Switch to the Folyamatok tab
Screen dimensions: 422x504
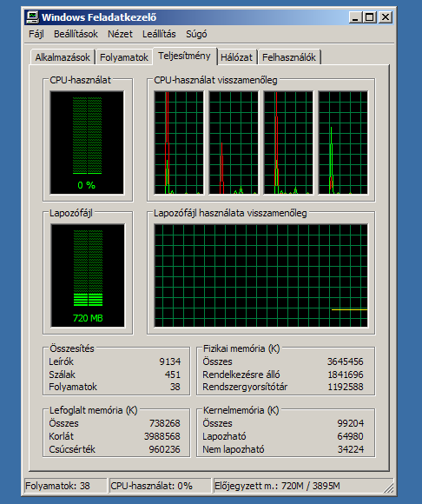[x=124, y=57]
